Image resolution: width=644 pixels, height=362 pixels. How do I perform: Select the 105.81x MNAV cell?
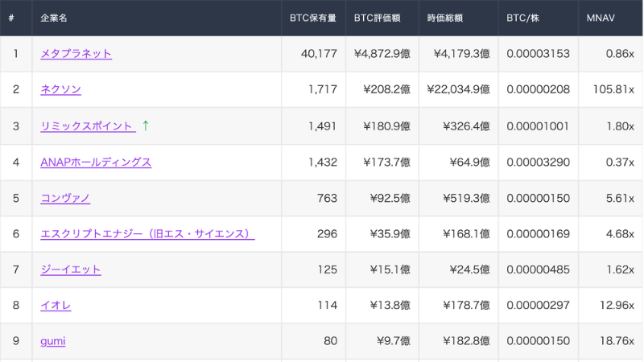click(610, 89)
